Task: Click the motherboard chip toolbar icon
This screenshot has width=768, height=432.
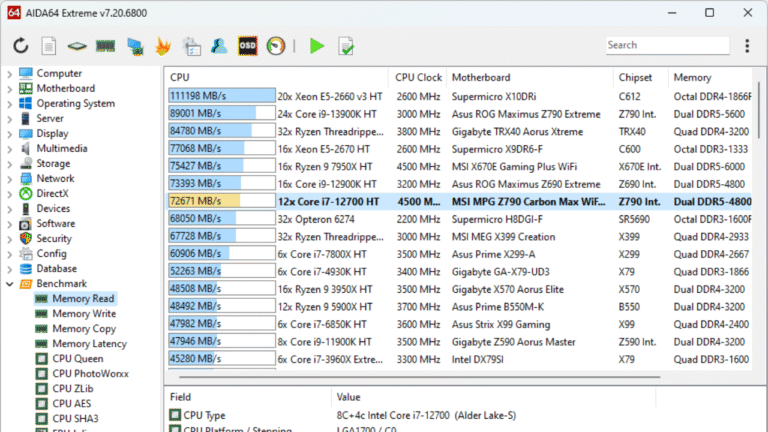Action: point(77,47)
